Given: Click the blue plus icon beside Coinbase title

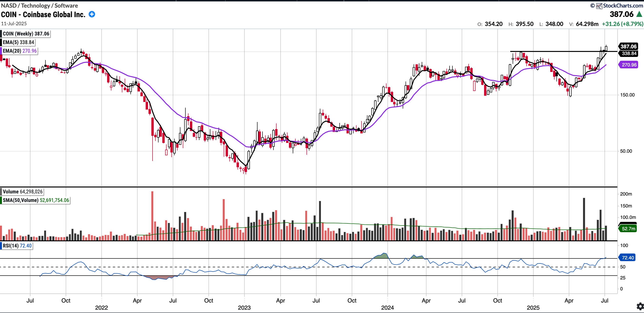Looking at the screenshot, I should [x=92, y=14].
